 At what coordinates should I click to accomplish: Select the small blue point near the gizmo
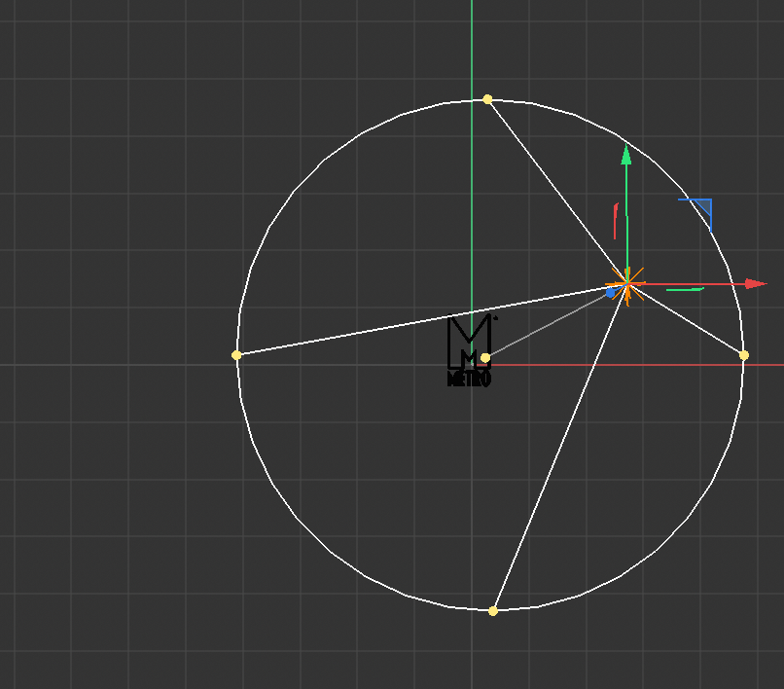tap(612, 291)
